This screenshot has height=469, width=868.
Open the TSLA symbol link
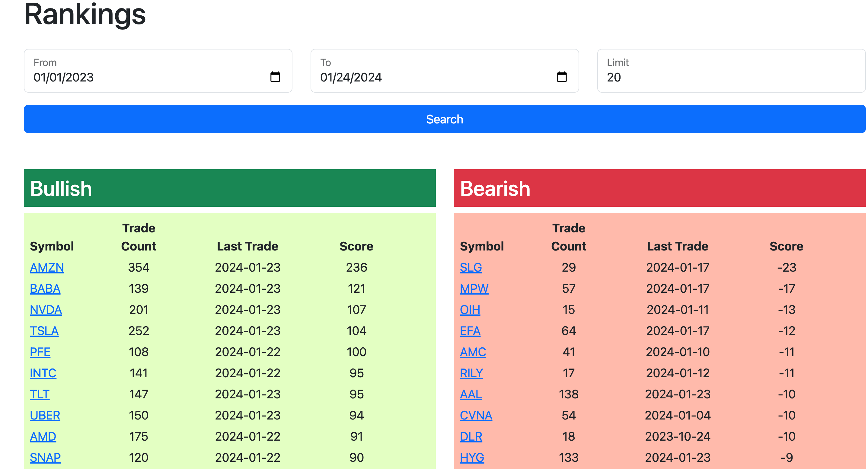pos(44,331)
